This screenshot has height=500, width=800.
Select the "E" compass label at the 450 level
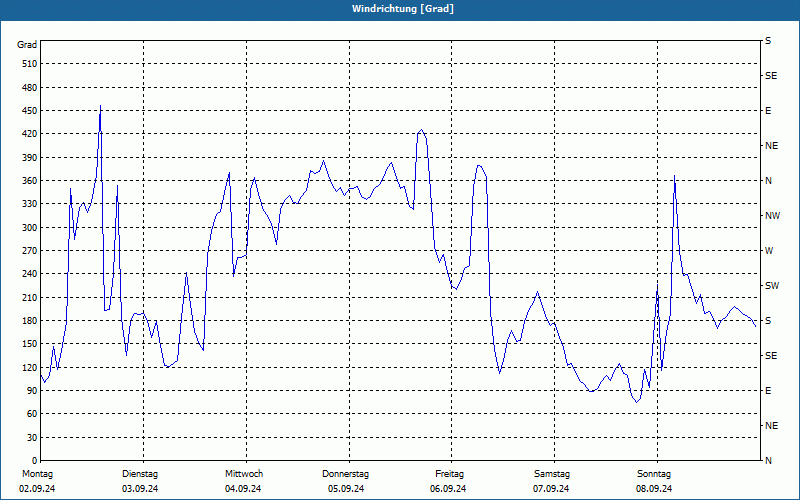768,111
